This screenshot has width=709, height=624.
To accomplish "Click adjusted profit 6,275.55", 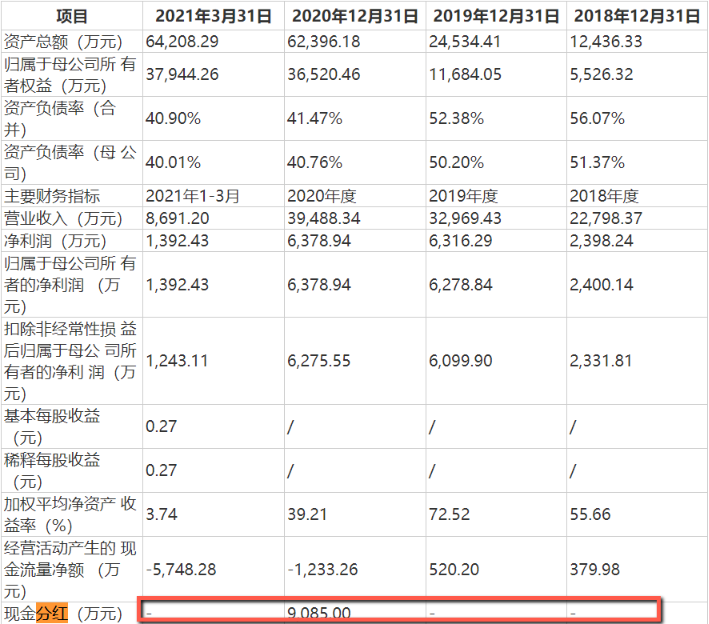I will 319,361.
